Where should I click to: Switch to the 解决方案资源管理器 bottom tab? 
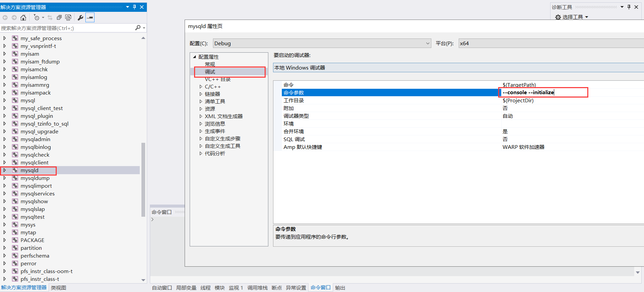tap(24, 288)
